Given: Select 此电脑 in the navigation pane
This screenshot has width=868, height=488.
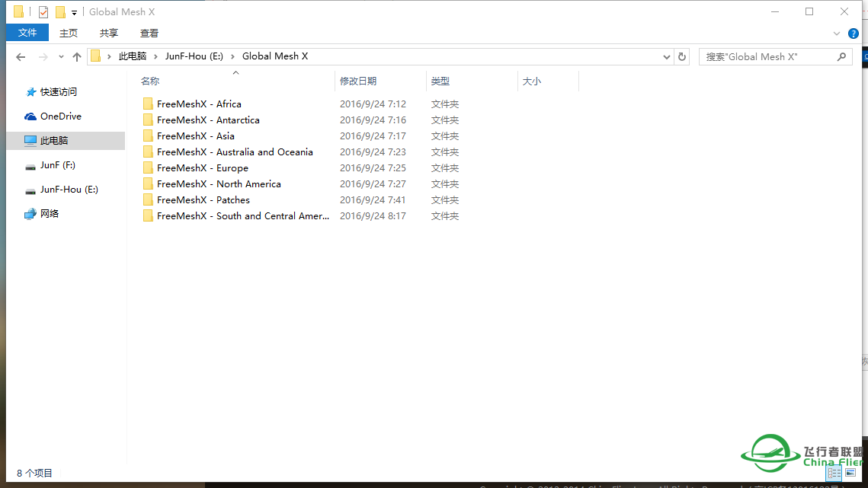Looking at the screenshot, I should click(x=66, y=141).
